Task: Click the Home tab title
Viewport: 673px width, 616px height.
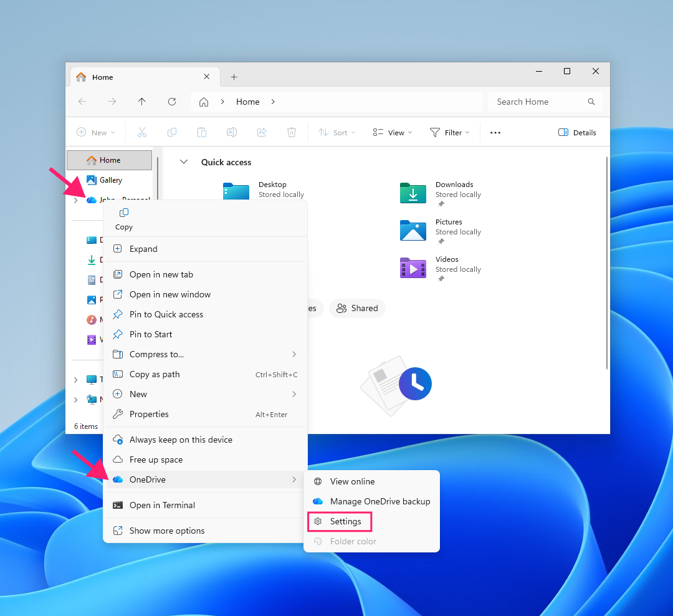Action: 103,77
